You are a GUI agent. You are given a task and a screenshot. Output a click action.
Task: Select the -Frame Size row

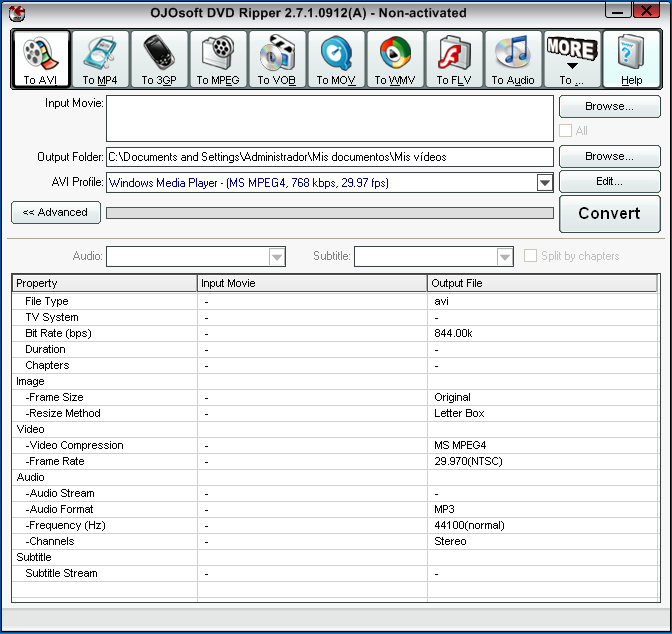[335, 397]
